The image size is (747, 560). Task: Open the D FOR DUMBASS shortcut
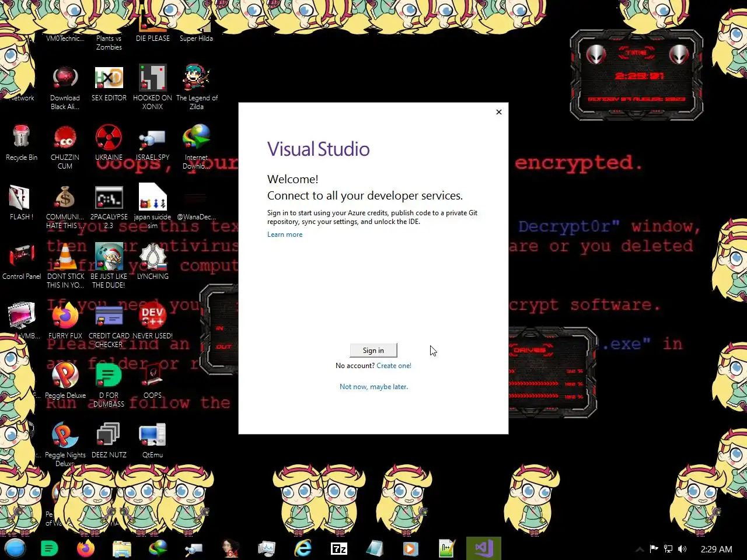[109, 385]
